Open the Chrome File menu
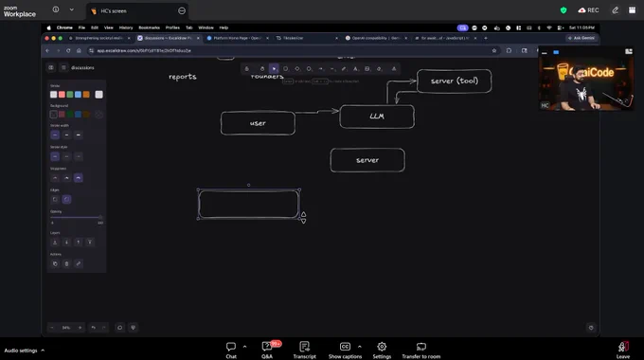This screenshot has width=644, height=360. 81,27
